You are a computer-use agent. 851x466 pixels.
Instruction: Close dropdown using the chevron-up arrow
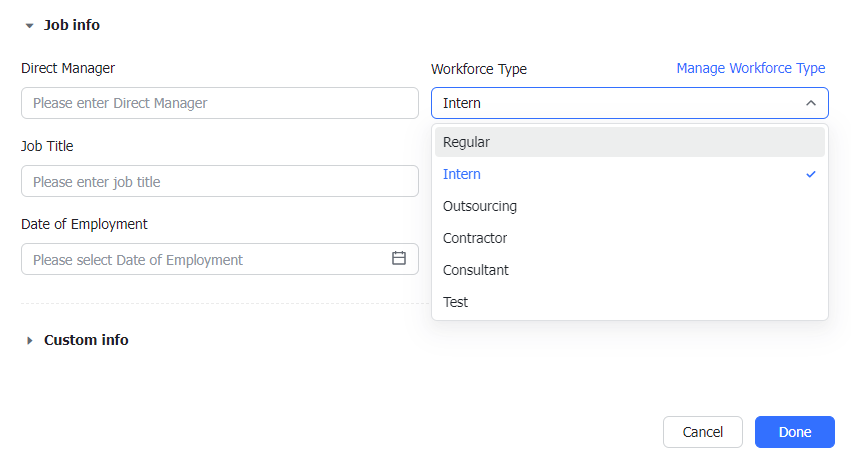pos(810,103)
